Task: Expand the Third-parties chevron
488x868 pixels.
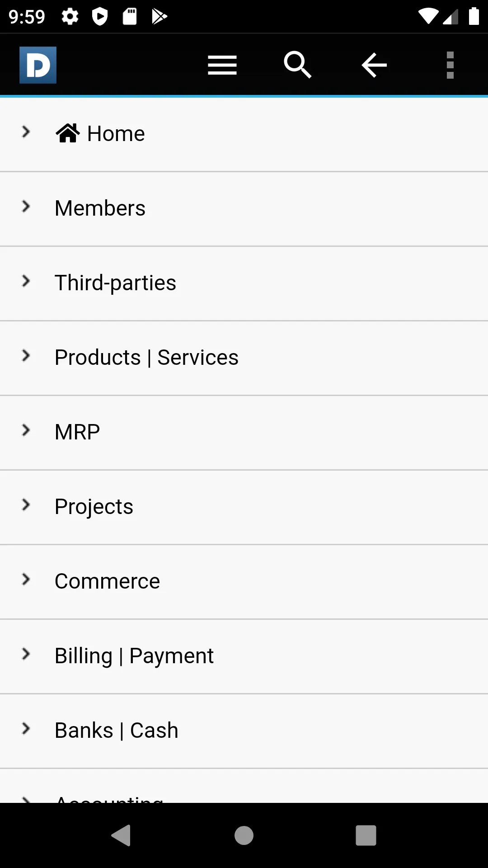Action: click(x=26, y=281)
